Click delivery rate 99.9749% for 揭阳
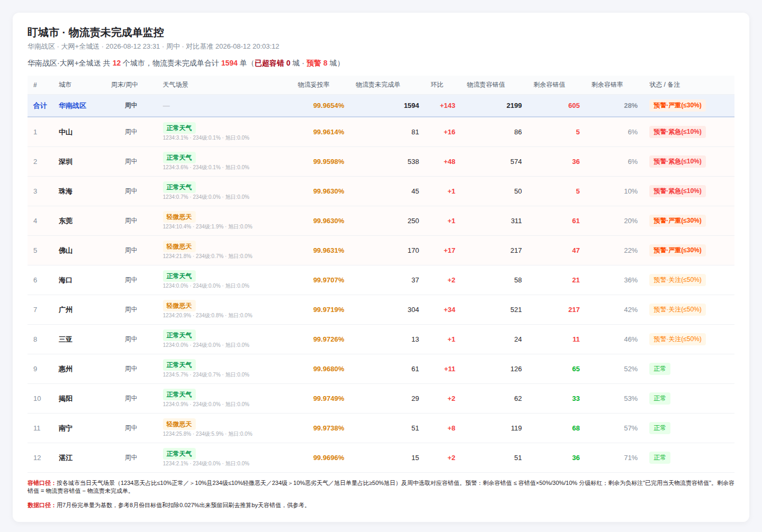 (329, 399)
